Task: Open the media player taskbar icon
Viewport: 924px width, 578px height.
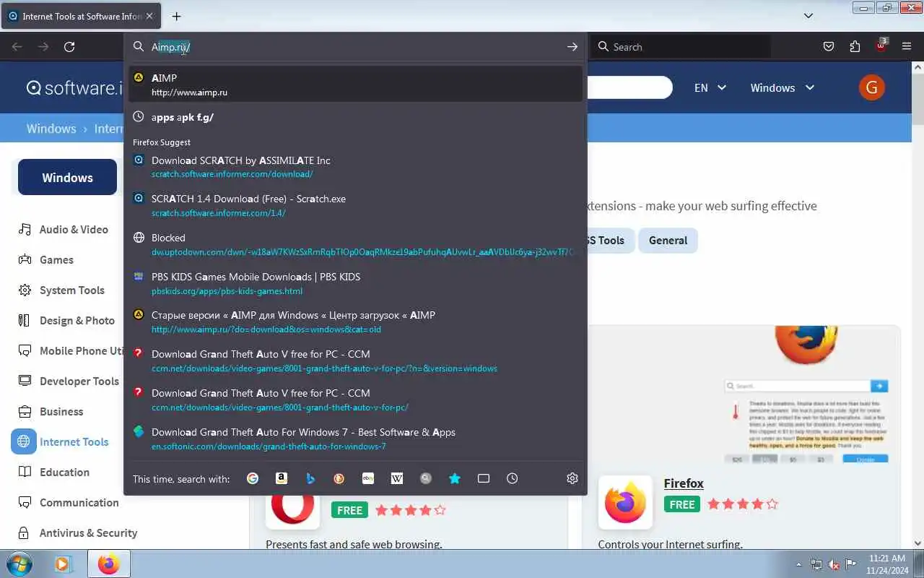Action: tap(63, 564)
